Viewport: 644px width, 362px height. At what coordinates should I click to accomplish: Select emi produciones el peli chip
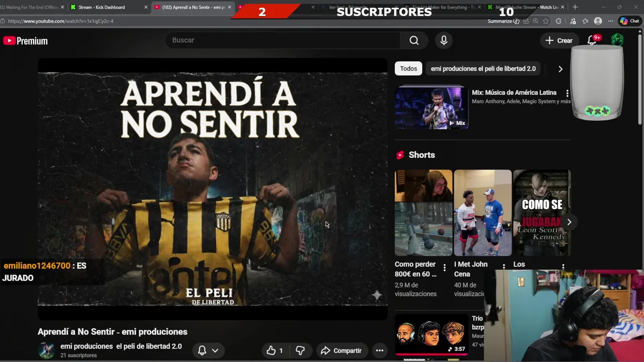pyautogui.click(x=483, y=68)
